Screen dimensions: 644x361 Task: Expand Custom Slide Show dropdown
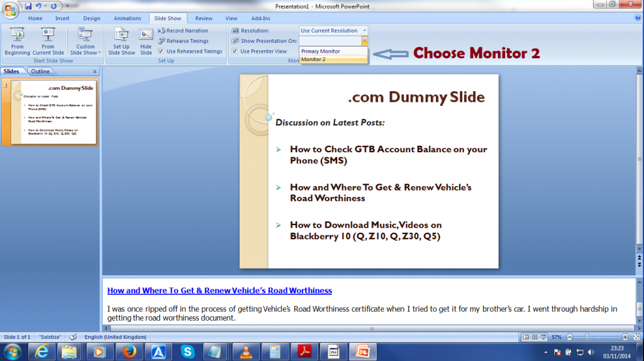[85, 41]
